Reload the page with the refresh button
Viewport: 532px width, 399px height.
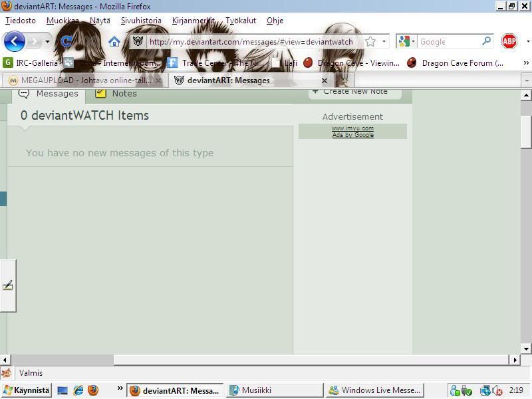(x=66, y=41)
